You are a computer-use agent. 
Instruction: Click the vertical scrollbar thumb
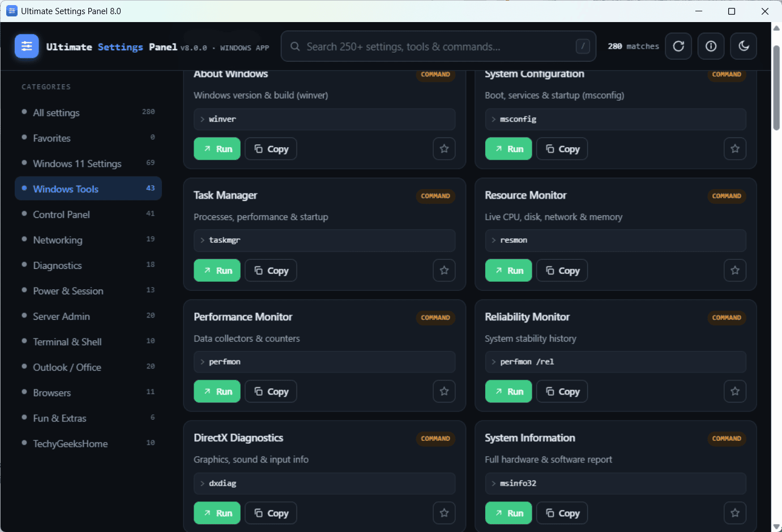[x=776, y=88]
